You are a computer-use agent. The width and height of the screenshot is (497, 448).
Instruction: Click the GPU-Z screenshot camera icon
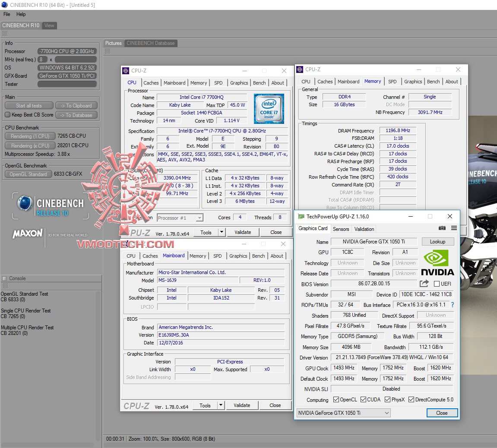(x=442, y=228)
